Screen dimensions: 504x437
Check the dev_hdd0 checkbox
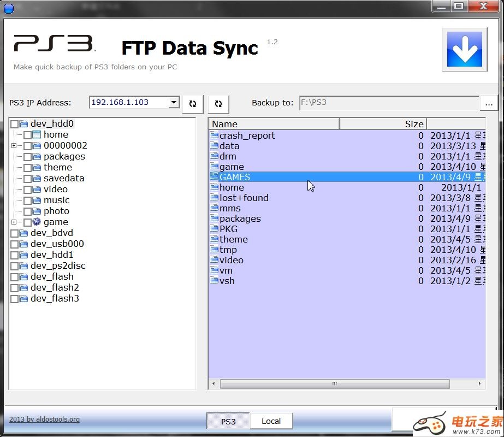click(x=14, y=125)
